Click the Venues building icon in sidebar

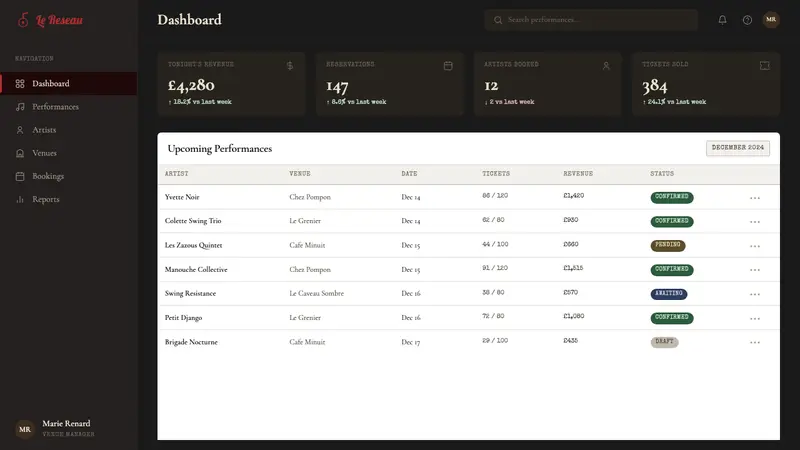20,153
